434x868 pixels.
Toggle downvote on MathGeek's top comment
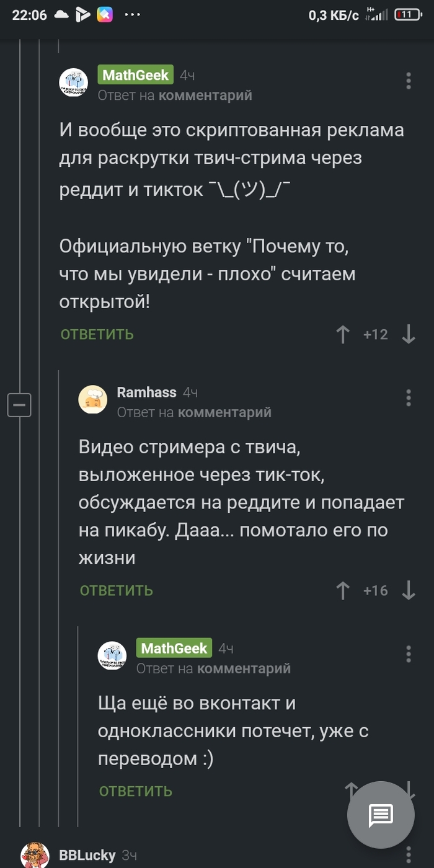point(408,334)
